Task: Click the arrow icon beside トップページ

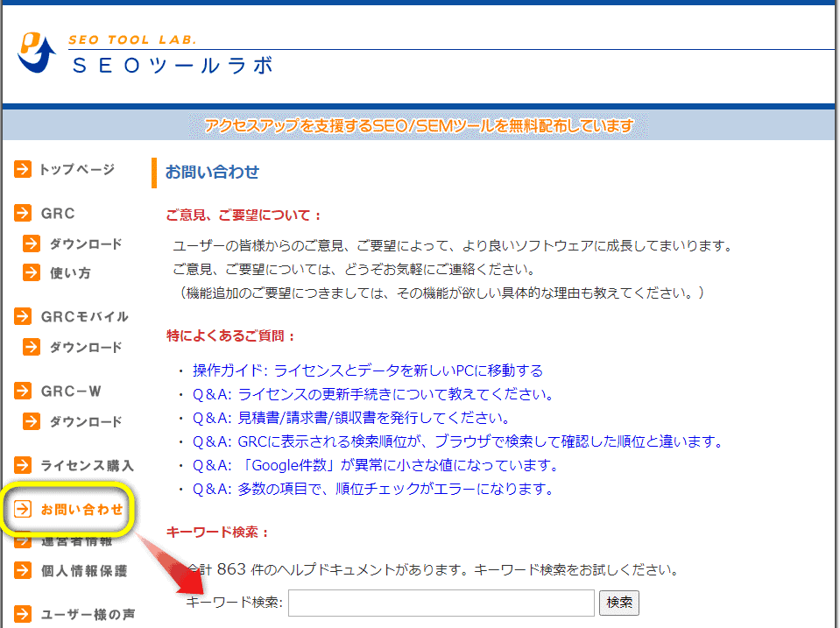Action: coord(23,169)
